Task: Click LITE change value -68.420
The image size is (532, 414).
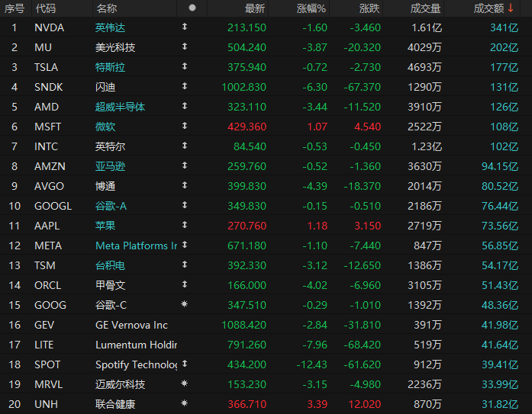Action: tap(362, 345)
